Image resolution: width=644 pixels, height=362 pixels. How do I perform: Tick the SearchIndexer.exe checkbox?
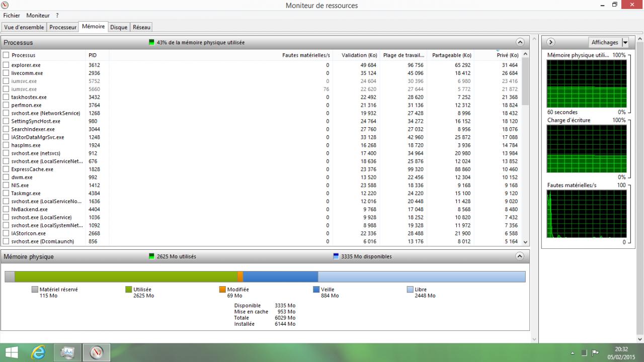(6, 129)
